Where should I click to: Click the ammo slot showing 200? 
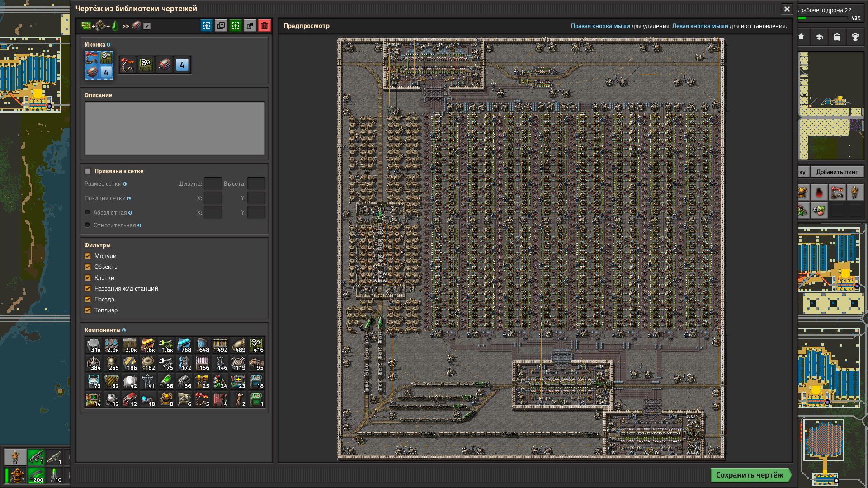point(36,475)
